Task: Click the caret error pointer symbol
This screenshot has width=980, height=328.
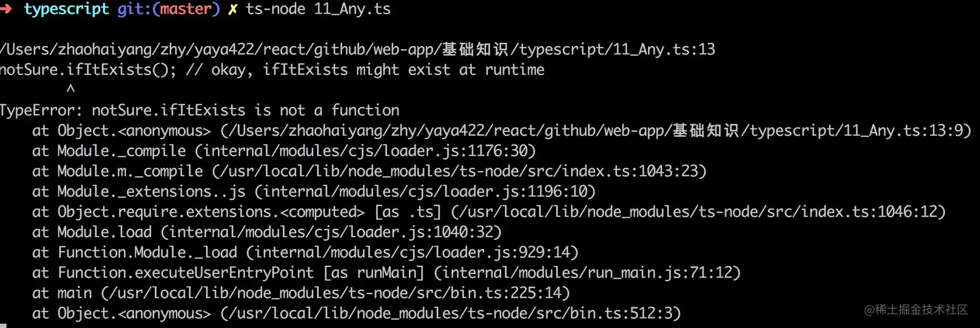Action: coord(71,89)
